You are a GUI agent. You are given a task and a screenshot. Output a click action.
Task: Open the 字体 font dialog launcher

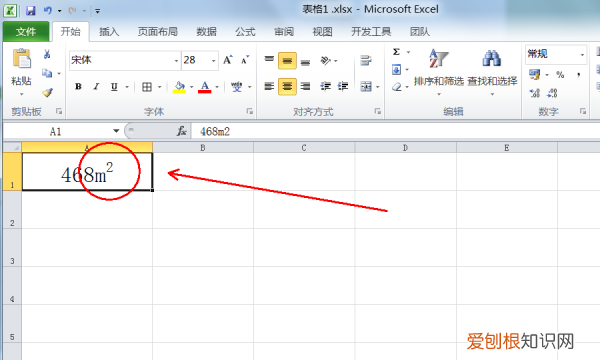[x=250, y=111]
